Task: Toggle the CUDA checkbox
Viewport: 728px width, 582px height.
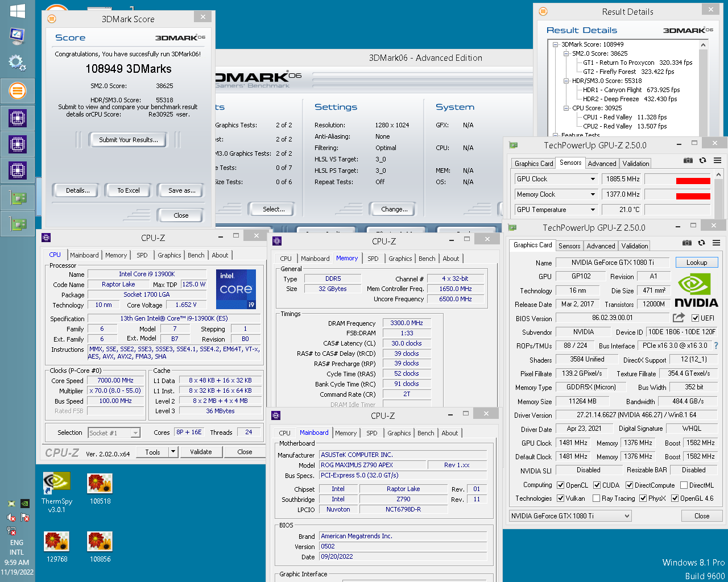Action: 597,485
